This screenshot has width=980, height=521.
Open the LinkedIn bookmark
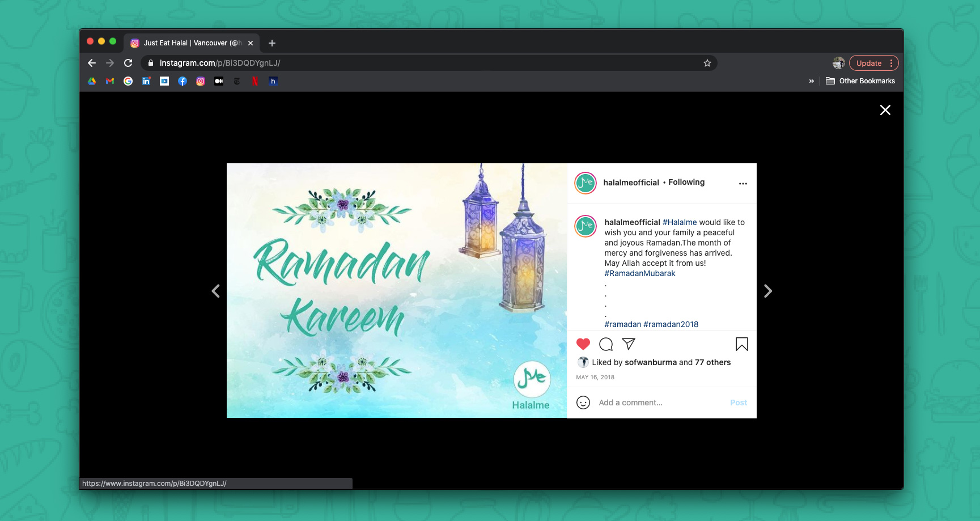pos(146,81)
